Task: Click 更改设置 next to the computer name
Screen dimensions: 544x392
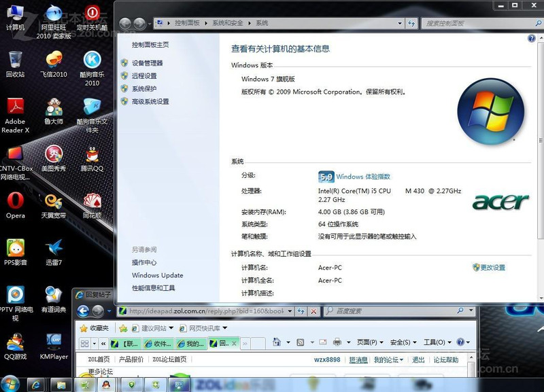Action: coord(492,268)
